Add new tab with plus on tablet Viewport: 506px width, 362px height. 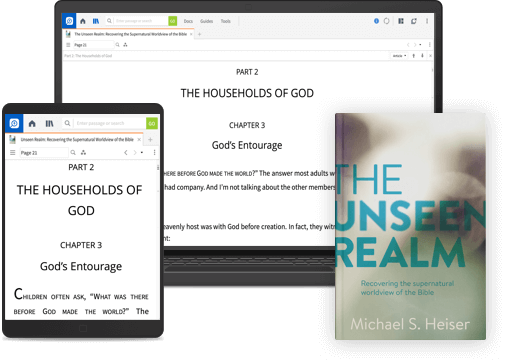point(150,140)
